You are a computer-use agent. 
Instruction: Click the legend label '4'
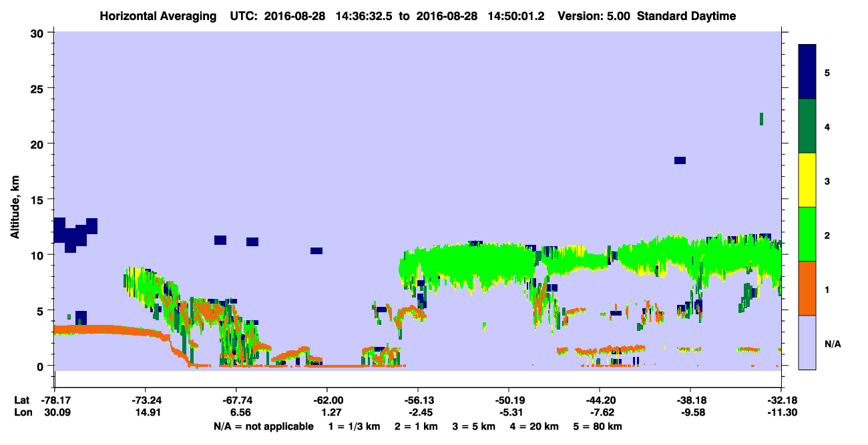(827, 126)
